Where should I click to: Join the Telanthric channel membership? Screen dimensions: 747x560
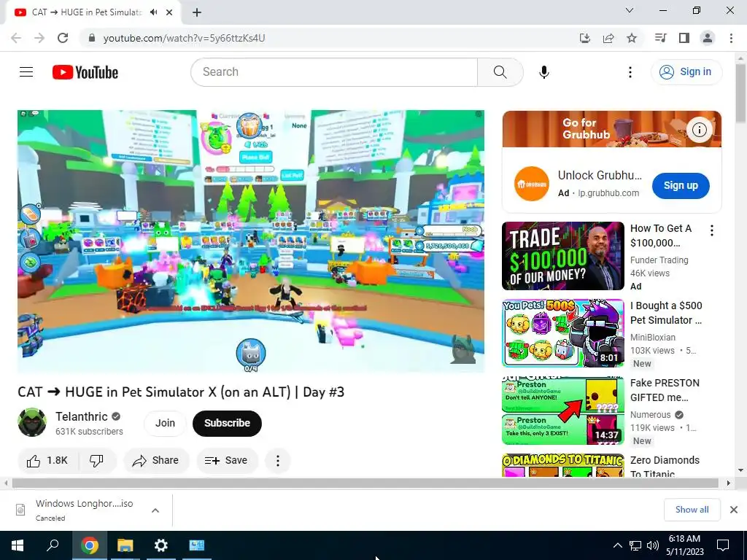(165, 423)
